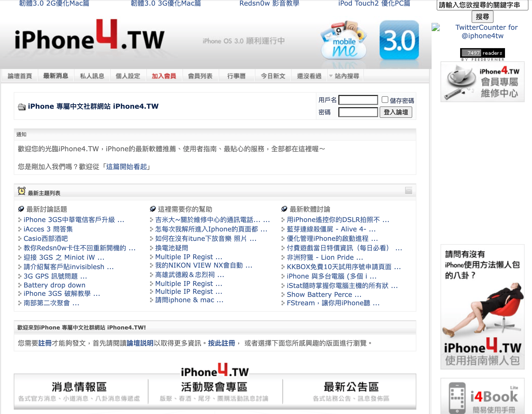Open the iPod Touch2 優化PC篇 link
This screenshot has width=532, height=414.
tap(374, 3)
